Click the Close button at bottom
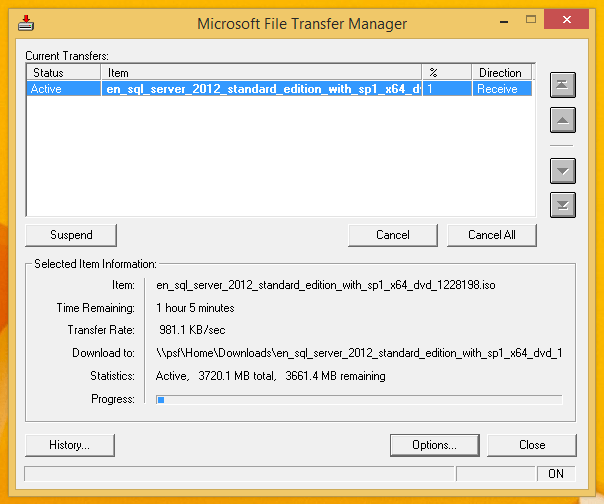 [x=532, y=445]
